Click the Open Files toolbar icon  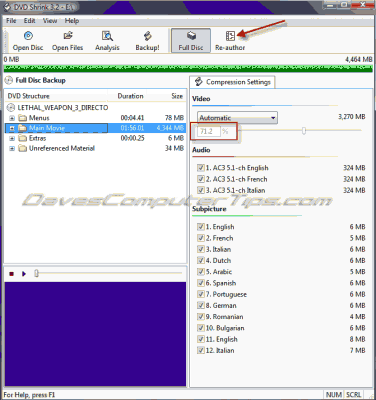67,41
